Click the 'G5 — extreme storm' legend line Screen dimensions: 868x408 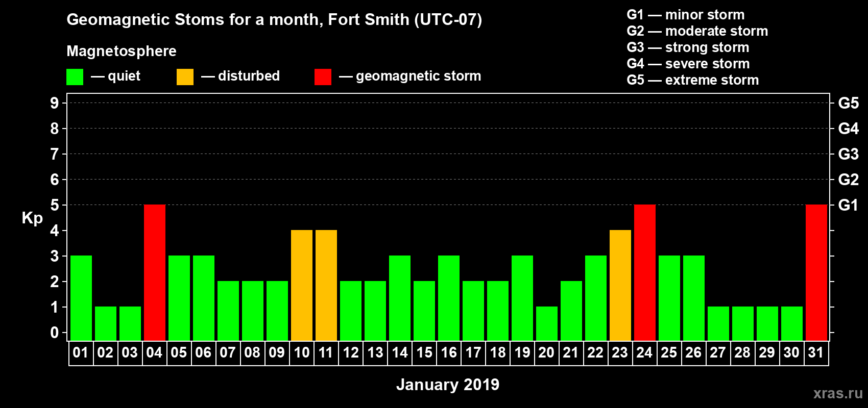[x=693, y=80]
